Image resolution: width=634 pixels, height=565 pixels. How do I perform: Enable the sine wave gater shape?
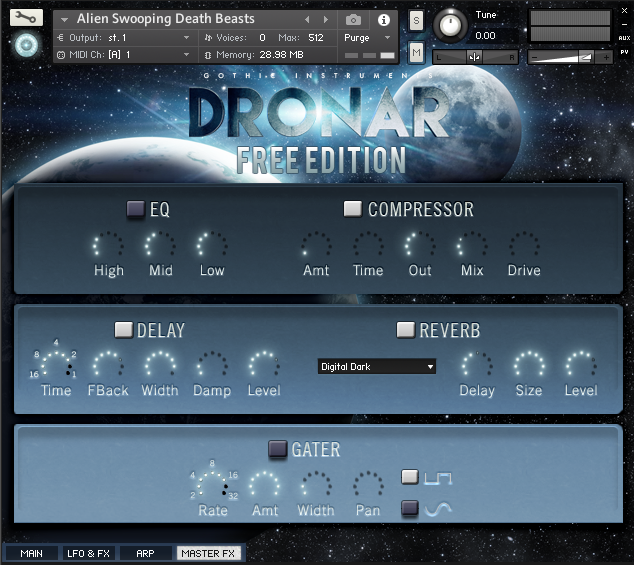click(410, 508)
